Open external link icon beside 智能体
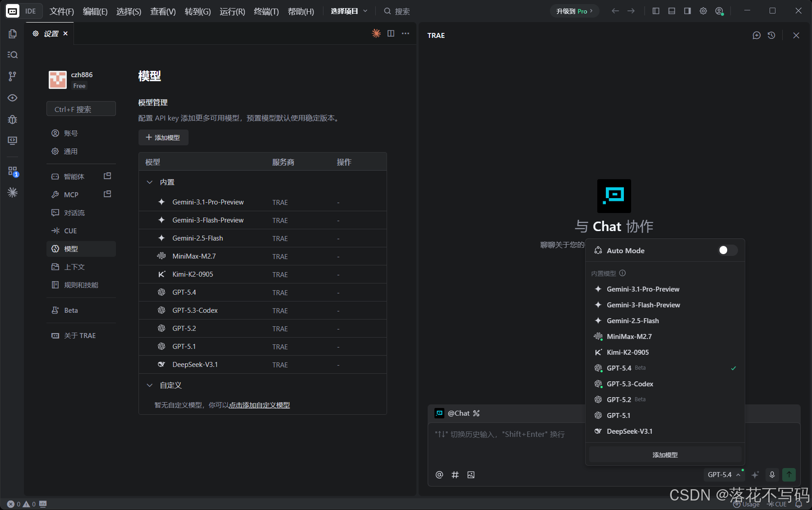Image resolution: width=812 pixels, height=510 pixels. [x=107, y=176]
